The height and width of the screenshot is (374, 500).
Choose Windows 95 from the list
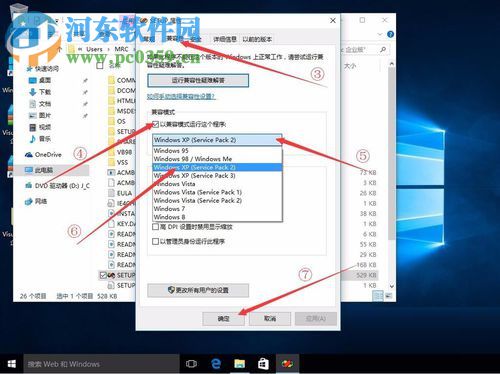(x=217, y=151)
